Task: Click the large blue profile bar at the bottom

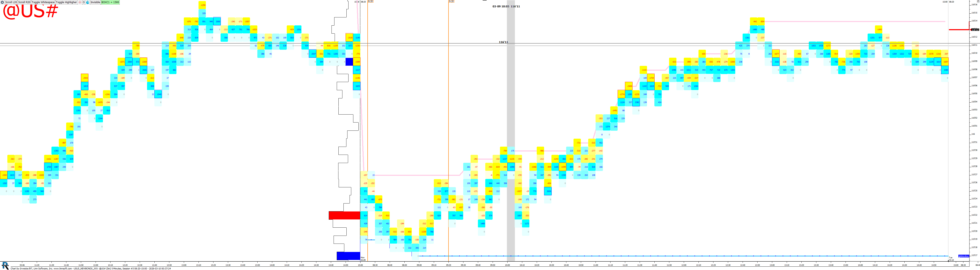Action: point(348,256)
